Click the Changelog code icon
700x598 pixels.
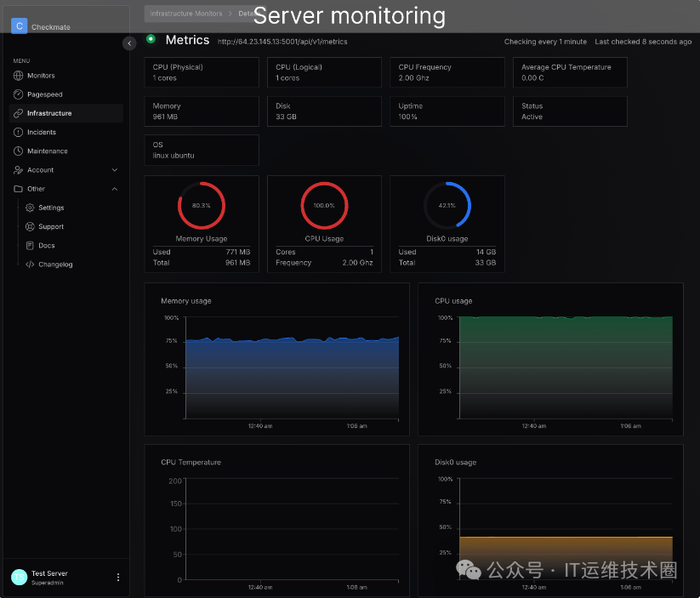[30, 265]
